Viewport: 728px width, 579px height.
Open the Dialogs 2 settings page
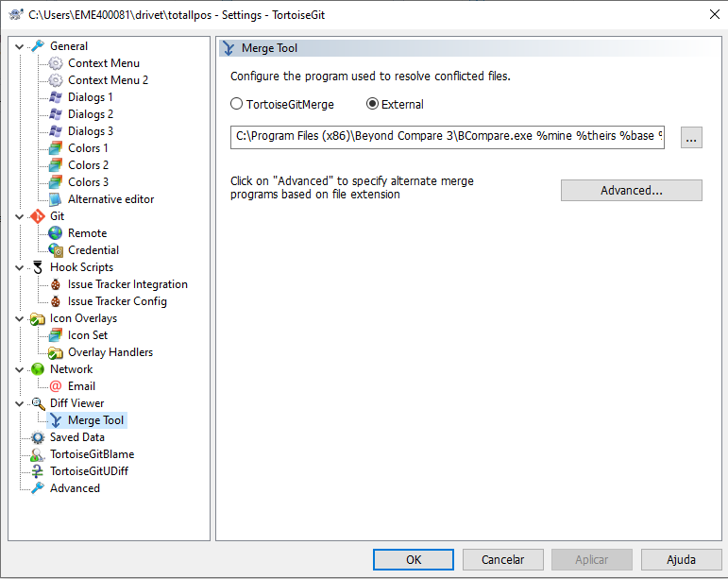[x=91, y=114]
